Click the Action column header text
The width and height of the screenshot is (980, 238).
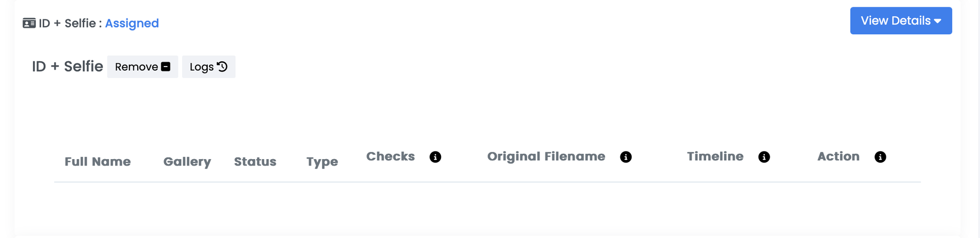click(x=838, y=156)
